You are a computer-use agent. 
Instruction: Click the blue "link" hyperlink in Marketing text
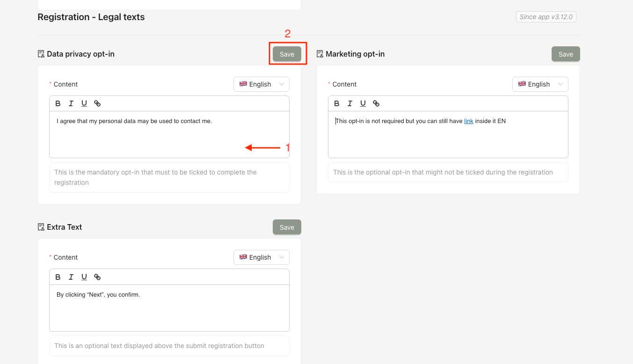point(469,121)
